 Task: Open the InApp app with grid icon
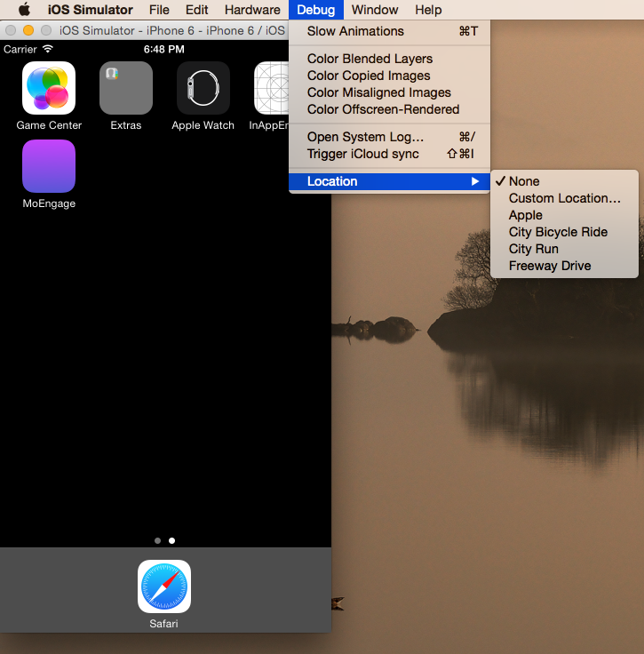click(x=271, y=88)
